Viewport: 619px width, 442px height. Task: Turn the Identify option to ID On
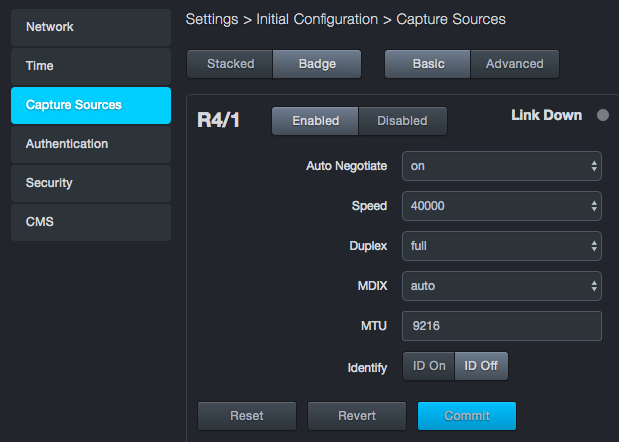click(x=429, y=366)
